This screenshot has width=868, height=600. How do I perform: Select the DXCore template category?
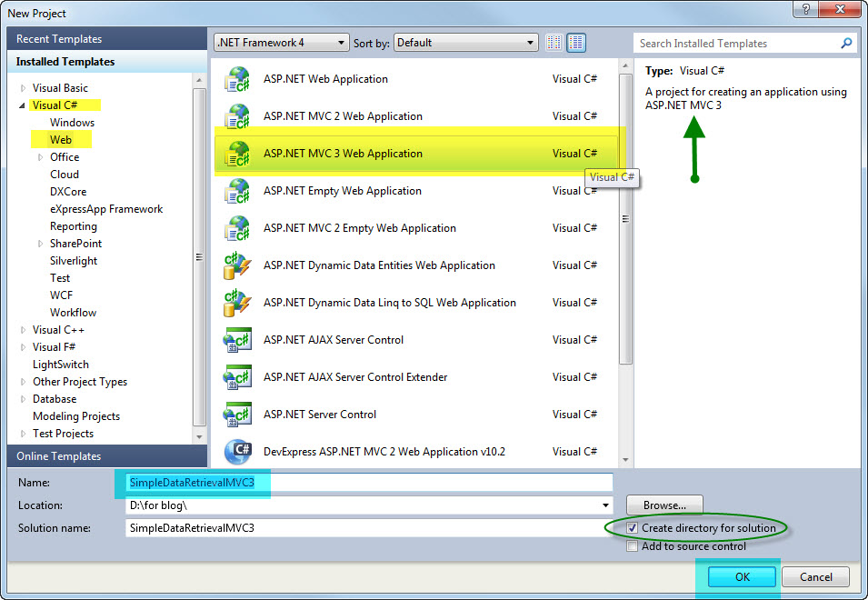click(68, 192)
